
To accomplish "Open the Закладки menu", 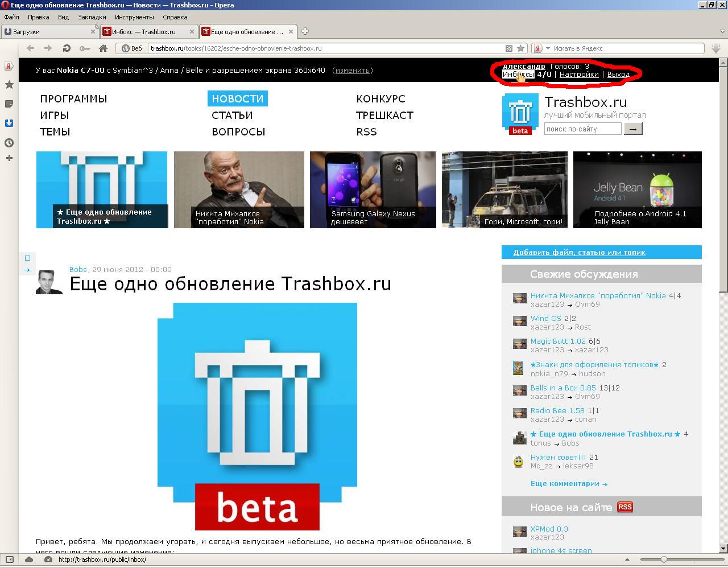I will 92,17.
